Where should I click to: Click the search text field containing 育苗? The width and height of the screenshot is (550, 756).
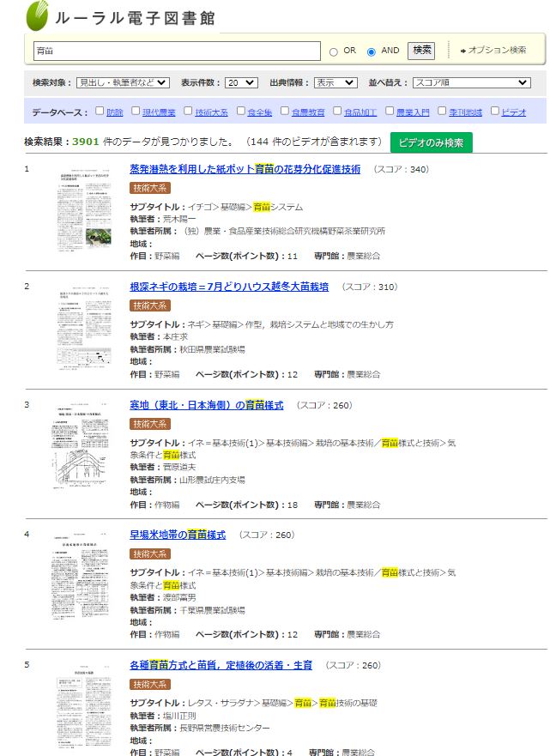click(176, 51)
